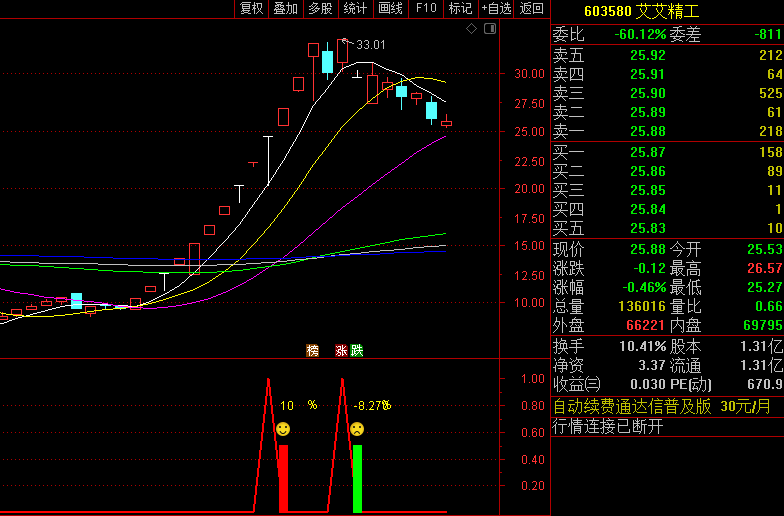Click the smiling face indicator icon

point(283,429)
